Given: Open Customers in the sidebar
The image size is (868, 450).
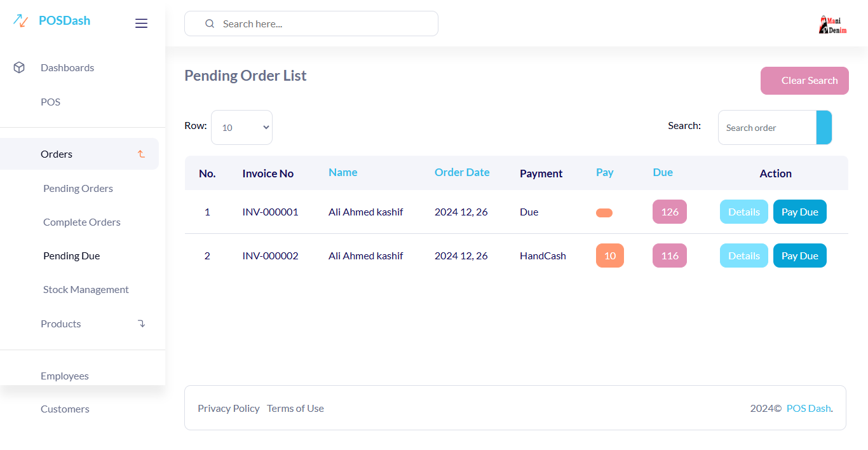Looking at the screenshot, I should tap(65, 409).
